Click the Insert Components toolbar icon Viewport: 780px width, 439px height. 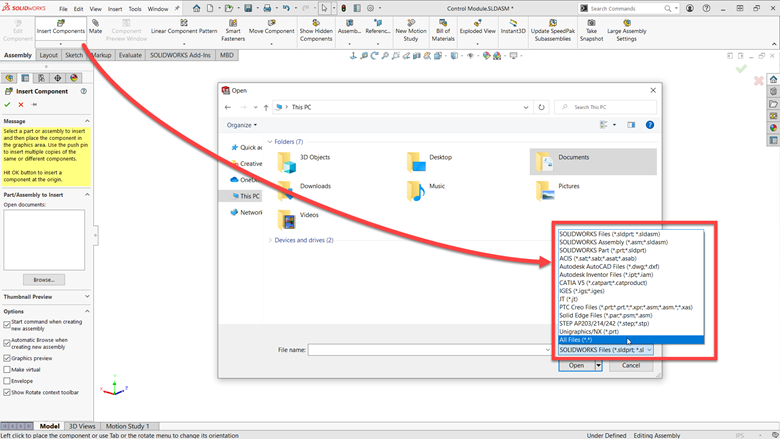(x=61, y=23)
